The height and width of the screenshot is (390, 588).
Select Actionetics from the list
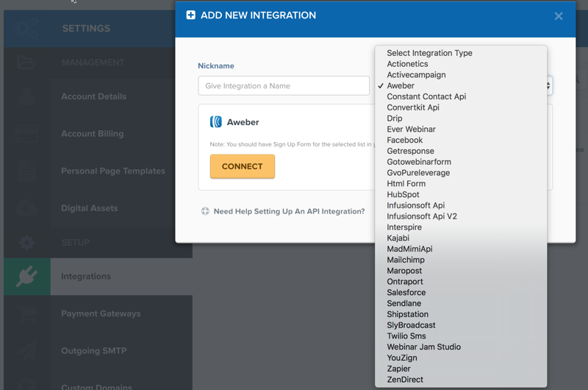461,64
